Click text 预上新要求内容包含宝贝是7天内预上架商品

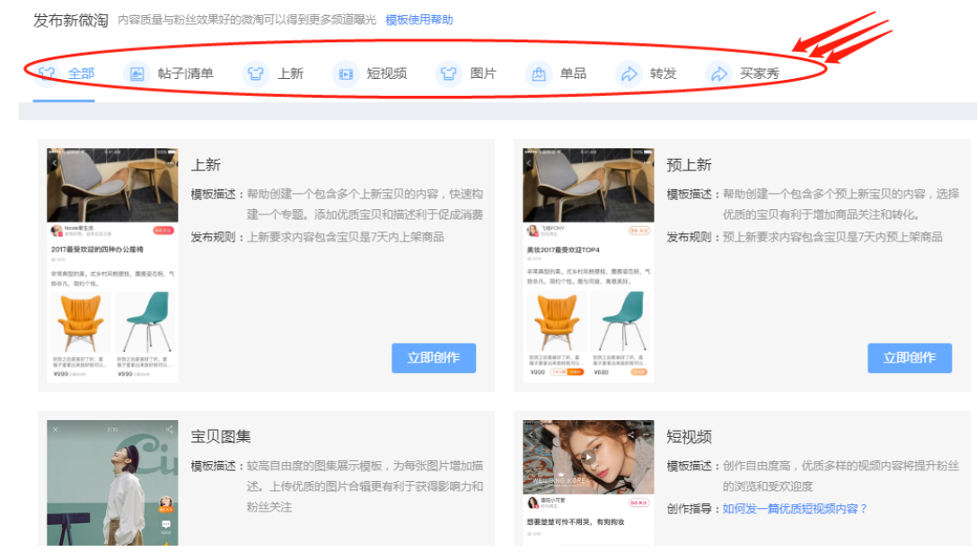tap(832, 237)
